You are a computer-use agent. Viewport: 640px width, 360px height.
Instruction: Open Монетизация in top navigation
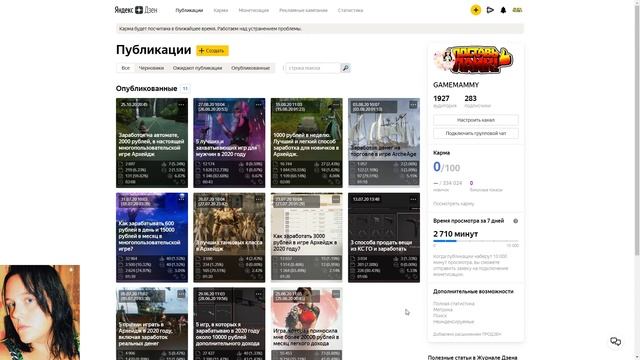click(x=253, y=10)
